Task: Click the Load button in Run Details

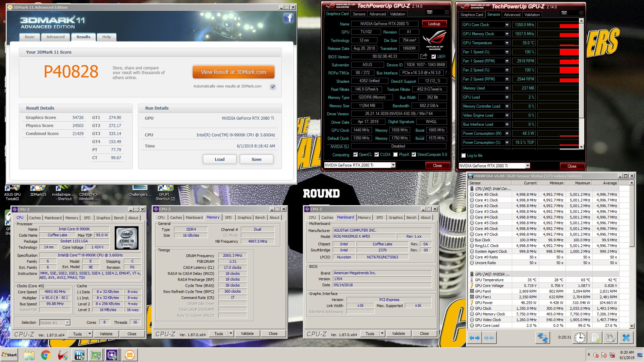Action: (220, 159)
